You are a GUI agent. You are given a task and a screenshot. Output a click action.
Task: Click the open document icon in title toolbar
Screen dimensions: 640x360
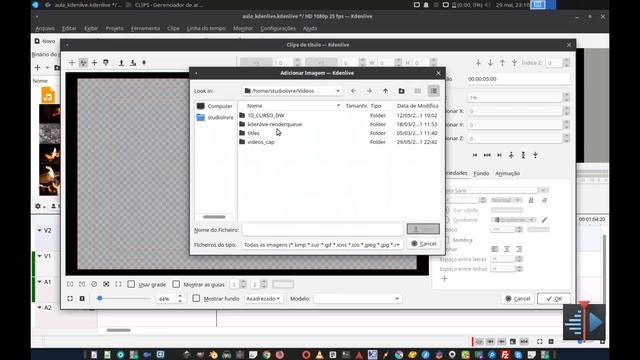[x=121, y=63]
